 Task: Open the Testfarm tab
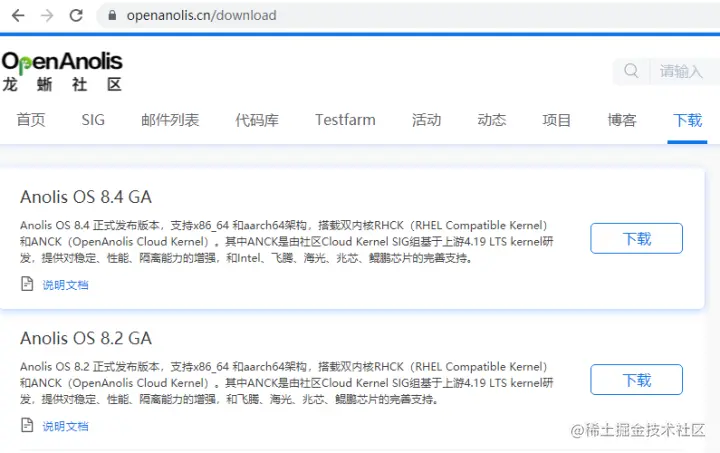coord(345,120)
